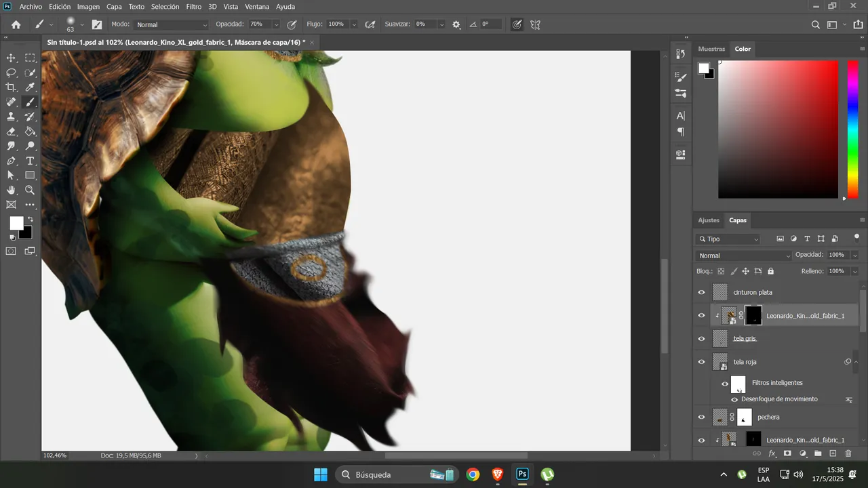The image size is (868, 488).
Task: Open Photoshop from the Windows taskbar
Action: click(522, 474)
